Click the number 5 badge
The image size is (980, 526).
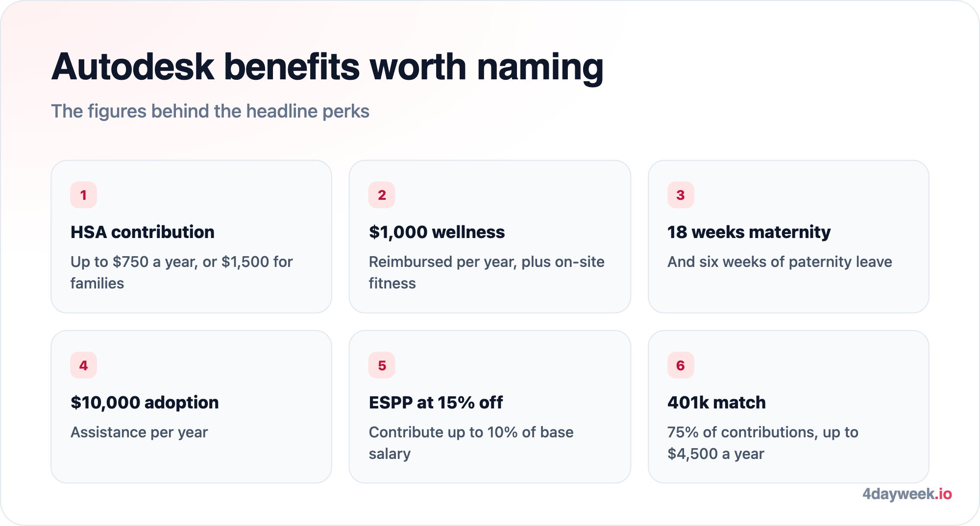coord(382,365)
